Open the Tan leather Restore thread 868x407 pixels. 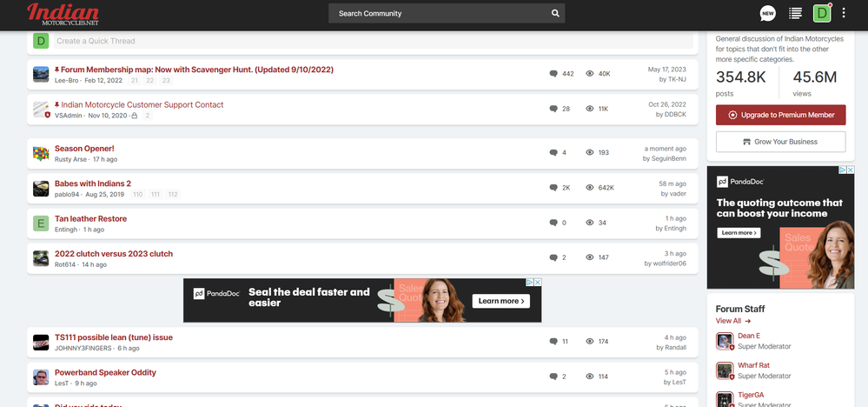(90, 219)
